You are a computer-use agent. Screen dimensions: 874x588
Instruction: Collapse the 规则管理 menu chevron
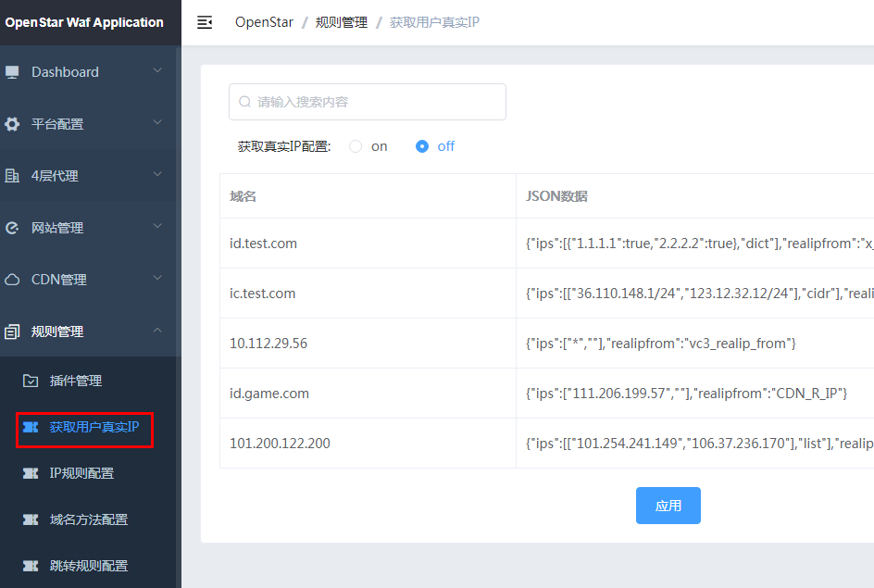157,330
